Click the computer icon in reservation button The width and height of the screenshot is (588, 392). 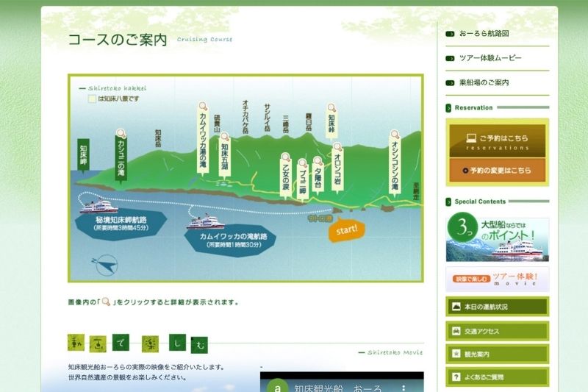[x=471, y=138]
